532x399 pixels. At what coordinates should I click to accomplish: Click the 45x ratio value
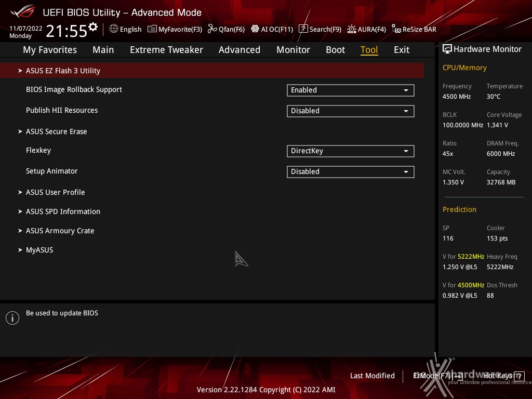(448, 154)
